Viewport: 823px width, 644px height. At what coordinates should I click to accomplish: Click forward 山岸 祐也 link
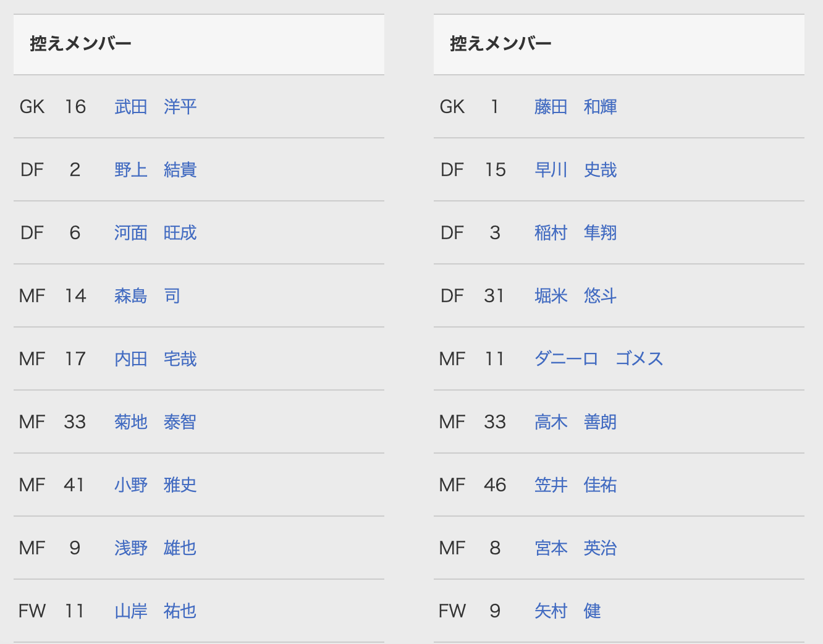click(x=156, y=611)
